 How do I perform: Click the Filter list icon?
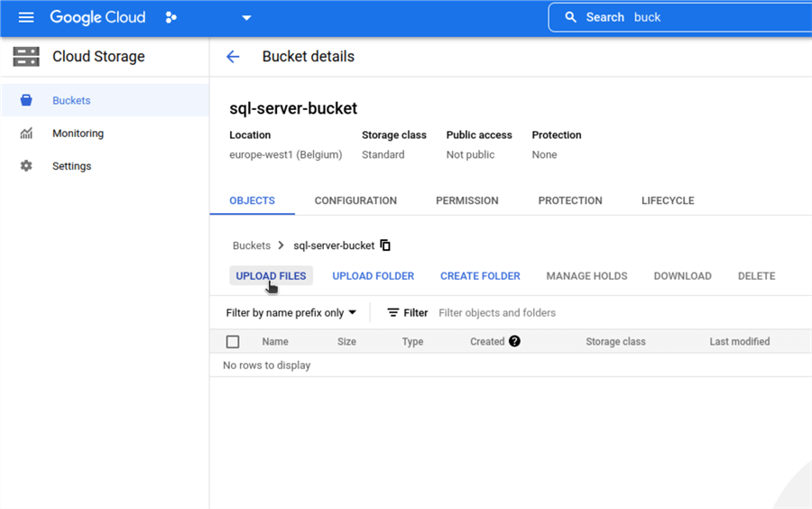393,313
